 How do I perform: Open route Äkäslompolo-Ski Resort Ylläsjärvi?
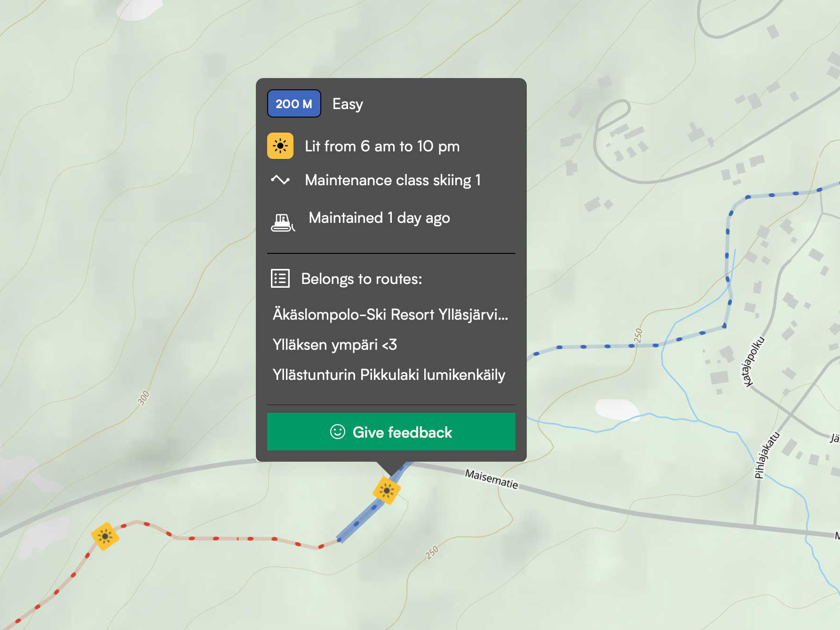390,314
